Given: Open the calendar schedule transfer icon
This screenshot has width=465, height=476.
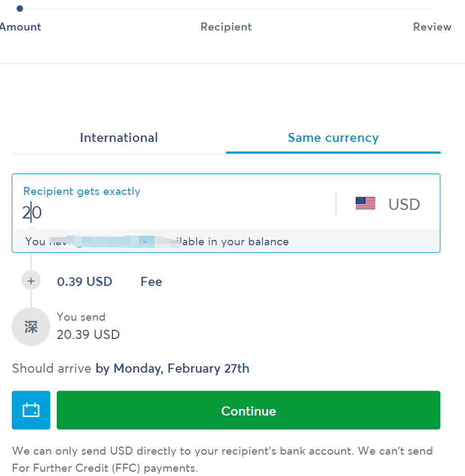Looking at the screenshot, I should tap(31, 410).
